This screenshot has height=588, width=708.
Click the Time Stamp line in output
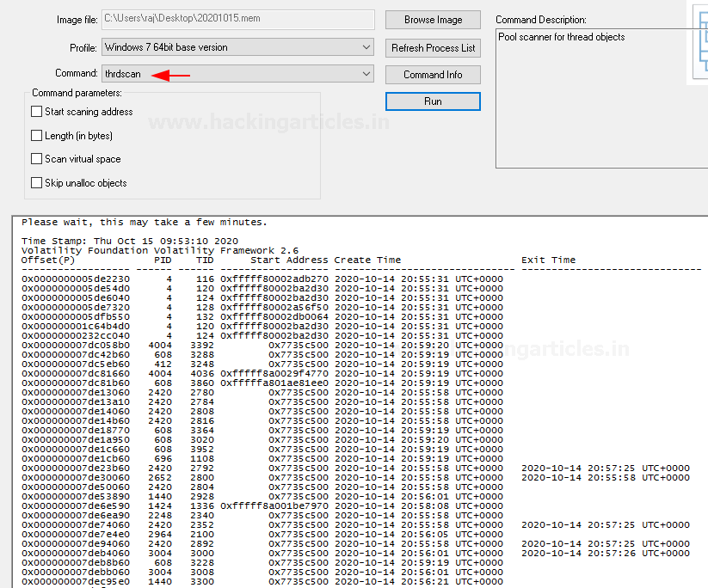(x=129, y=241)
